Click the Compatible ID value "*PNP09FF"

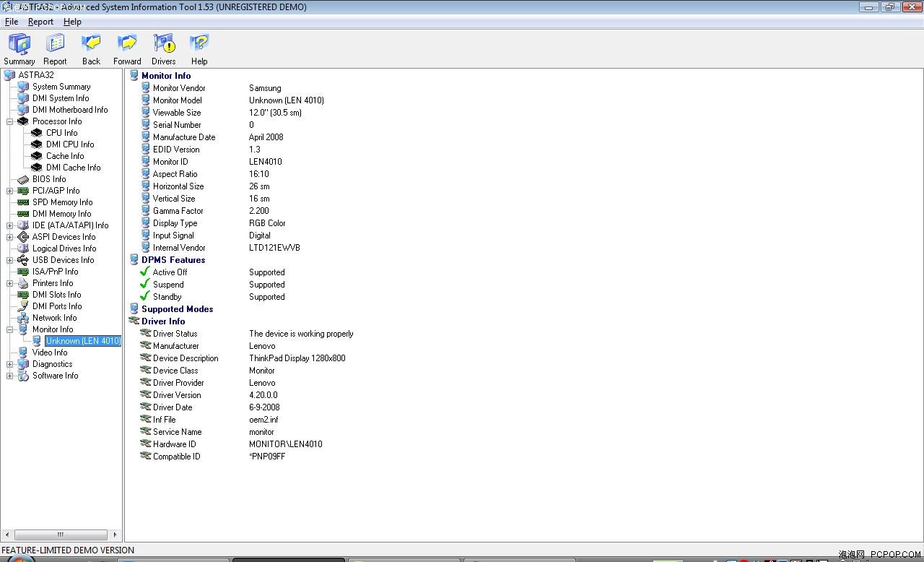[267, 457]
